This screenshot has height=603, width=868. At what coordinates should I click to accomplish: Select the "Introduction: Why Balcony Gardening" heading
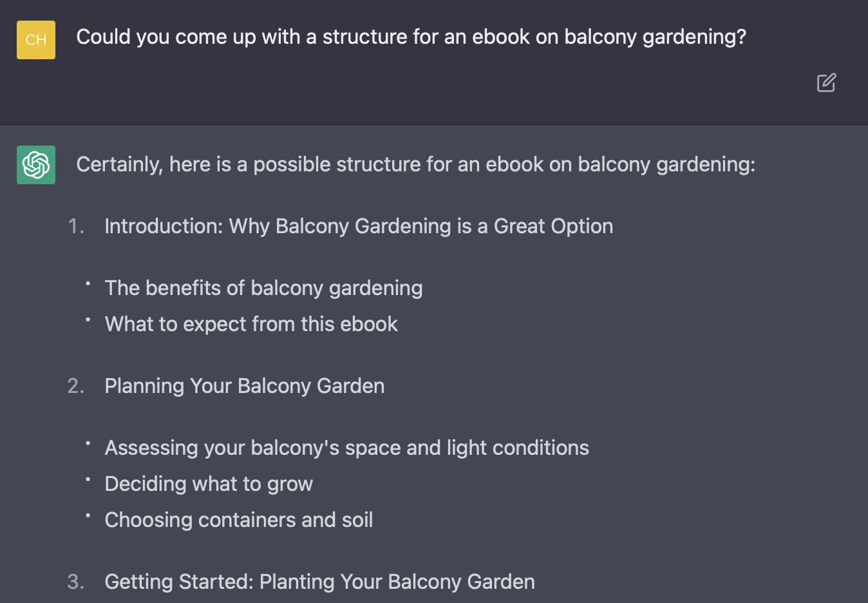click(x=359, y=226)
